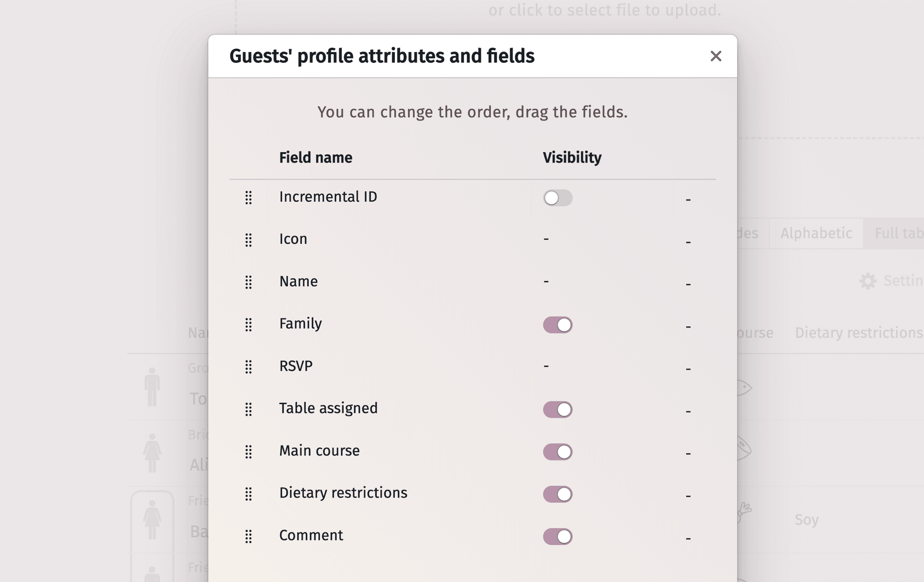Click the bride silhouette icon in the background
The width and height of the screenshot is (924, 582).
[152, 453]
